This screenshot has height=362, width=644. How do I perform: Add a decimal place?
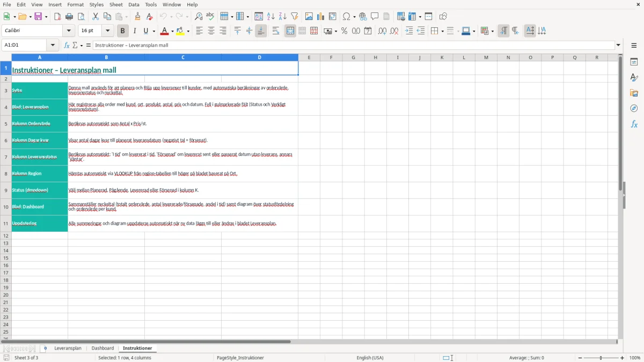382,31
